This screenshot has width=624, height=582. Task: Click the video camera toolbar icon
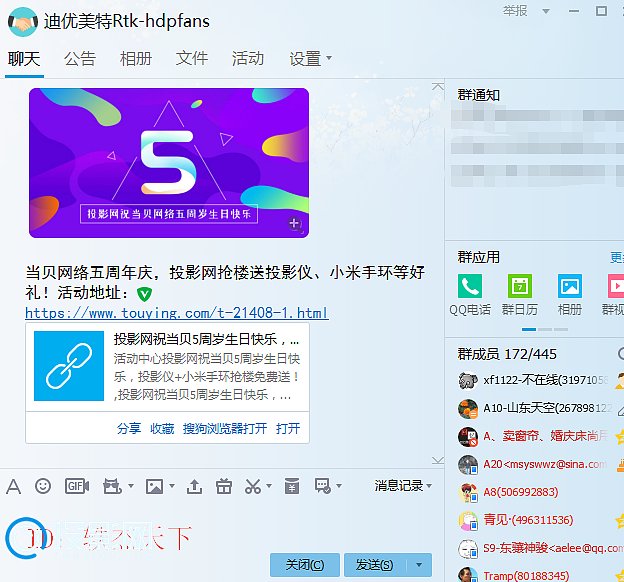tap(112, 486)
